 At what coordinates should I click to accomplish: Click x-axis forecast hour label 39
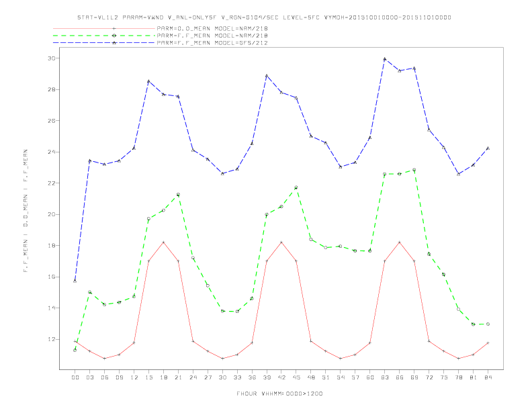(267, 377)
